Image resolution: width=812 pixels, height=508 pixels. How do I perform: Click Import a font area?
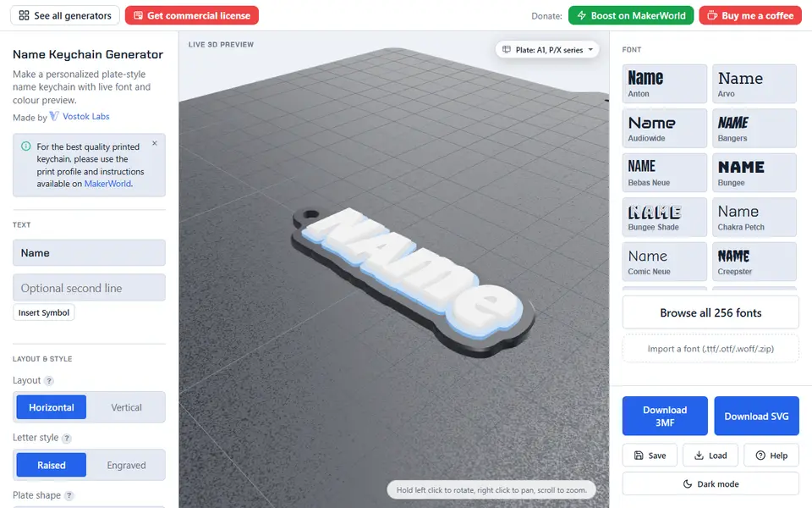pos(710,349)
